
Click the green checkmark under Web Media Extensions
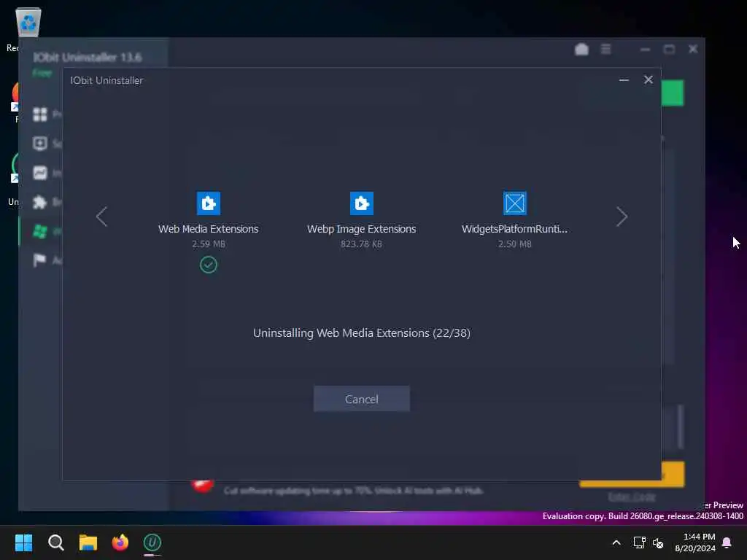pyautogui.click(x=208, y=264)
